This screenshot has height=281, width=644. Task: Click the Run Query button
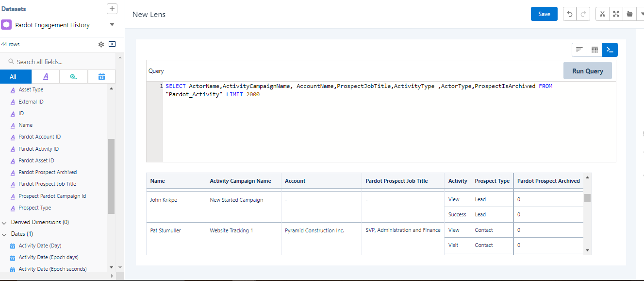[x=587, y=71]
